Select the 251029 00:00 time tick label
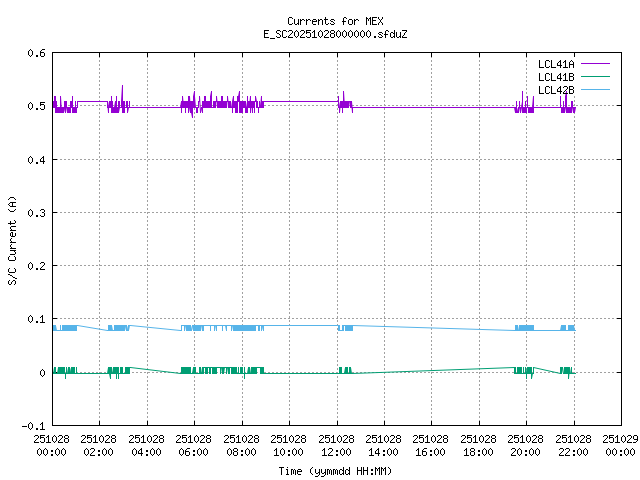This screenshot has height=480, width=640. click(620, 444)
